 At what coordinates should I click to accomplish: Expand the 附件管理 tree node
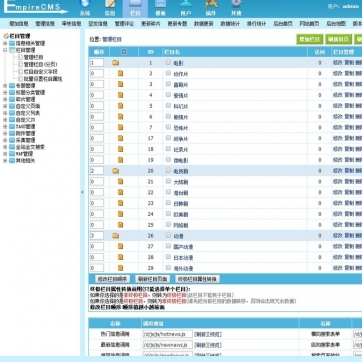tap(5, 133)
